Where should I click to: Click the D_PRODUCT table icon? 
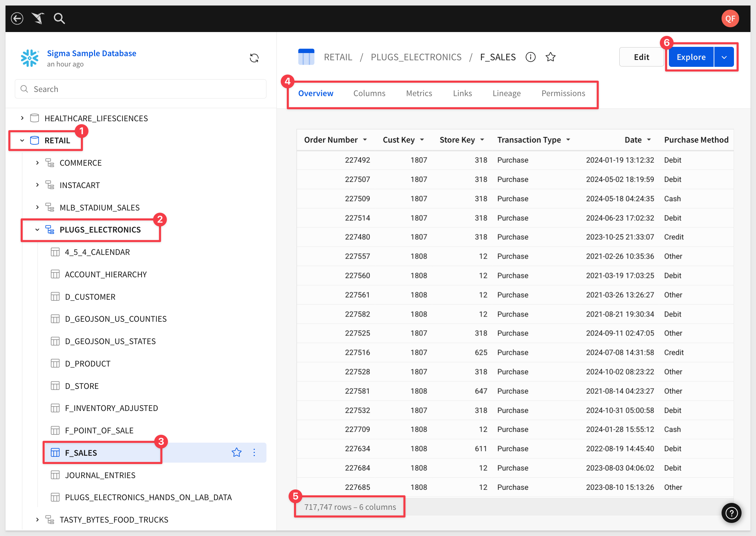(x=55, y=363)
